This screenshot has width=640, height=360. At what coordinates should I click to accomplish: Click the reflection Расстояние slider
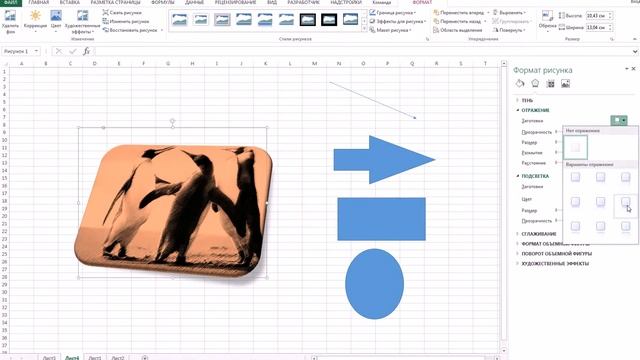pos(558,162)
